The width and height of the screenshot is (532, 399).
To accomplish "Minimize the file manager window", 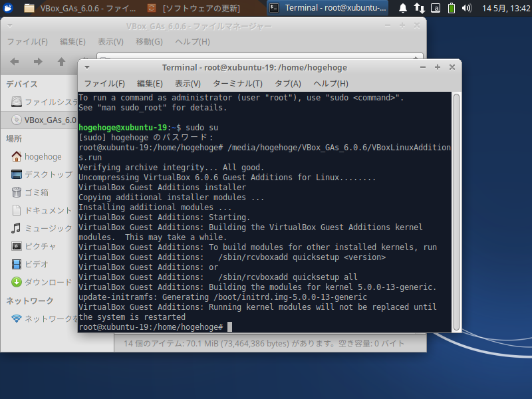I will pyautogui.click(x=388, y=26).
